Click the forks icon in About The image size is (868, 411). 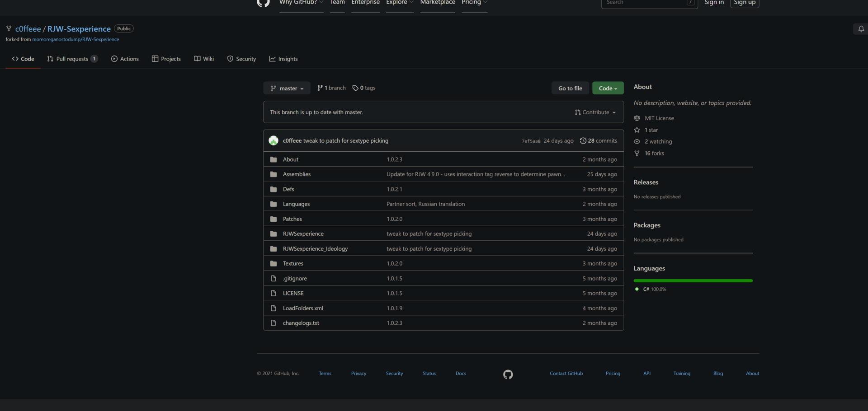[x=637, y=154]
